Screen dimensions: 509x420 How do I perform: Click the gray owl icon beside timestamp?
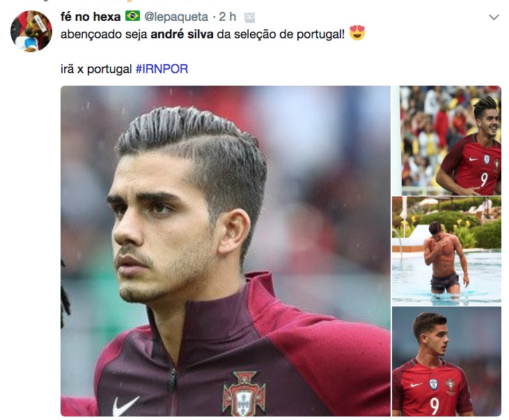coord(249,17)
